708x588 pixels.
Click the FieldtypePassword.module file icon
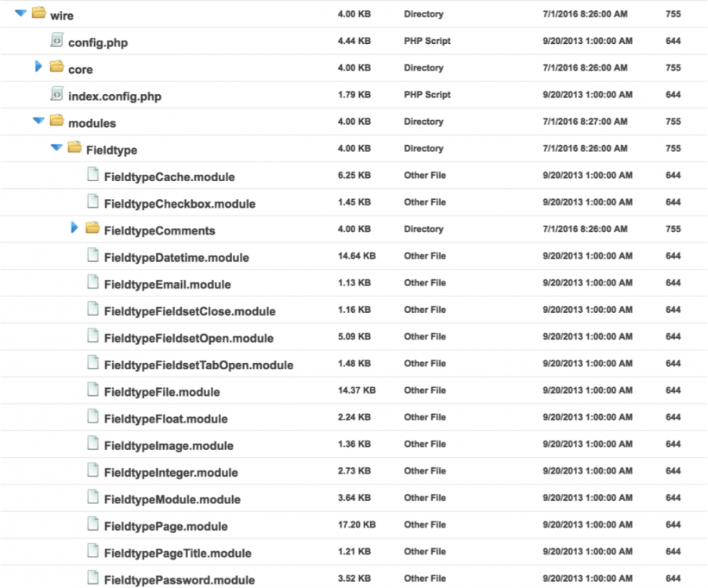93,579
